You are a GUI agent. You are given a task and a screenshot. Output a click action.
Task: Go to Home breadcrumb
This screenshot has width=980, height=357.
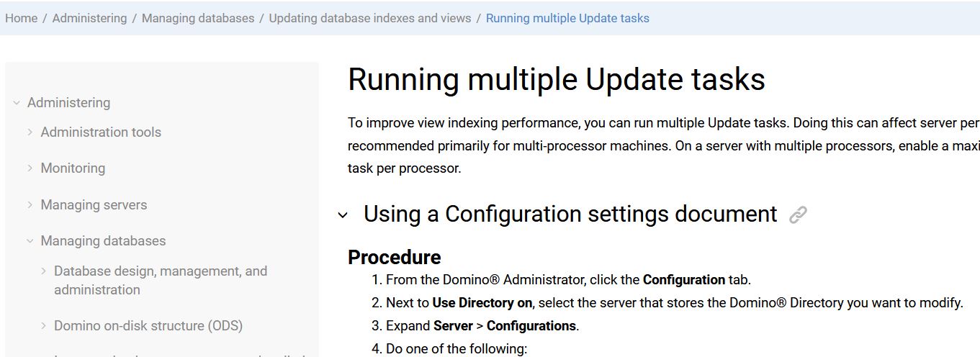[22, 19]
